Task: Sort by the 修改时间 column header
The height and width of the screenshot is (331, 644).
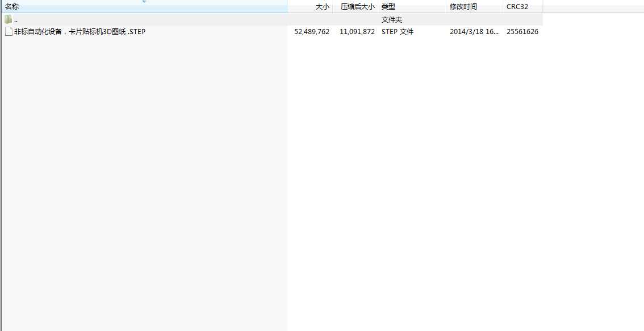Action: [x=474, y=7]
